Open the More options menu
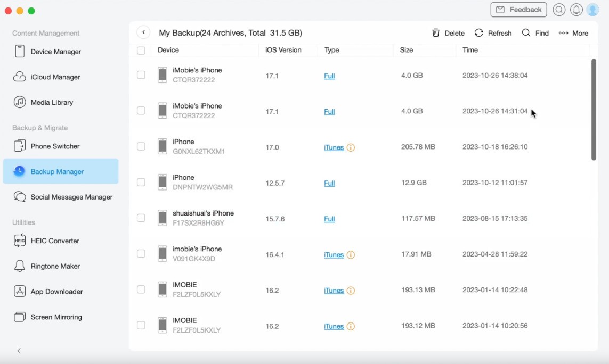 coord(573,33)
